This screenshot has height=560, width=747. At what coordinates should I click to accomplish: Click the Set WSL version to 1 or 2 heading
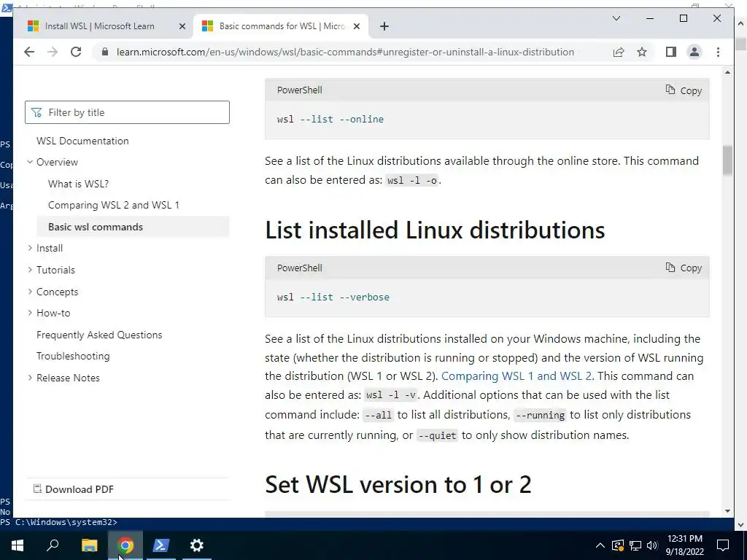pos(398,485)
